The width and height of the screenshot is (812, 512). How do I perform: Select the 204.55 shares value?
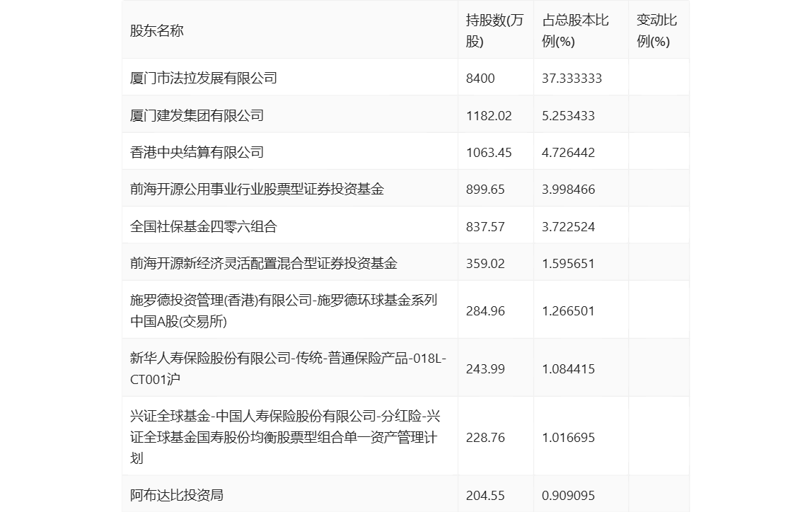485,496
